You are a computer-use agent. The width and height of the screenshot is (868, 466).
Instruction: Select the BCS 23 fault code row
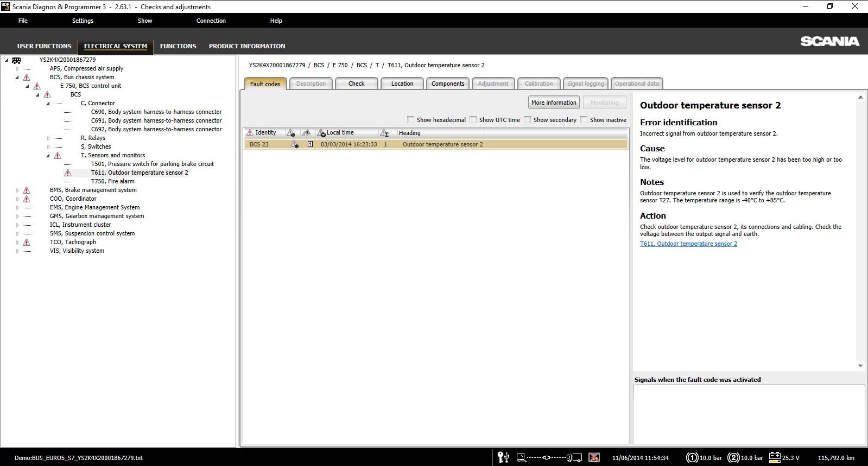click(x=435, y=144)
